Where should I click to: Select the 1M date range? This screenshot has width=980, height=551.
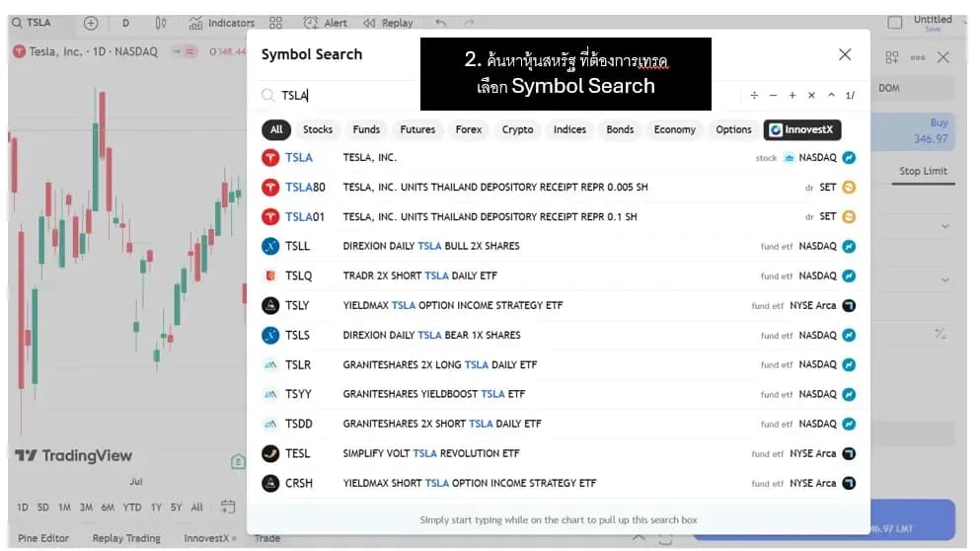64,508
